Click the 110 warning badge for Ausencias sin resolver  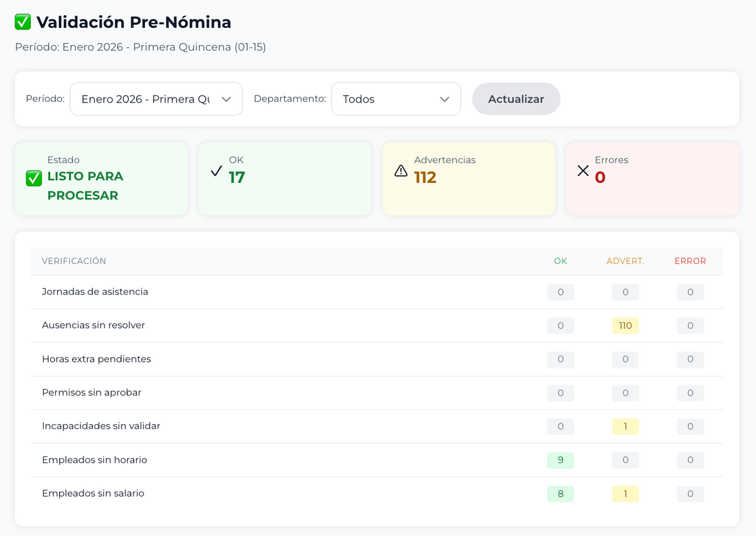[x=625, y=326]
